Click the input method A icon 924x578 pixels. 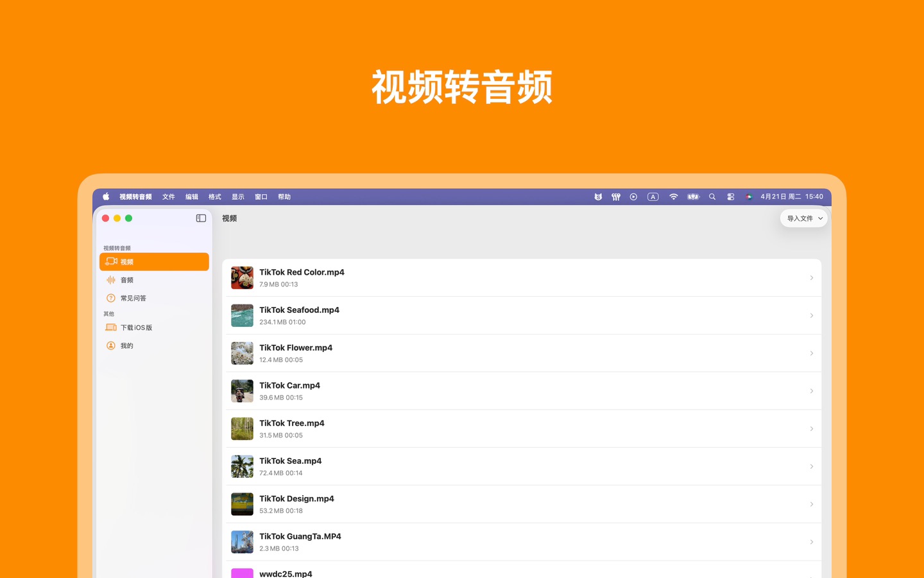pos(653,197)
